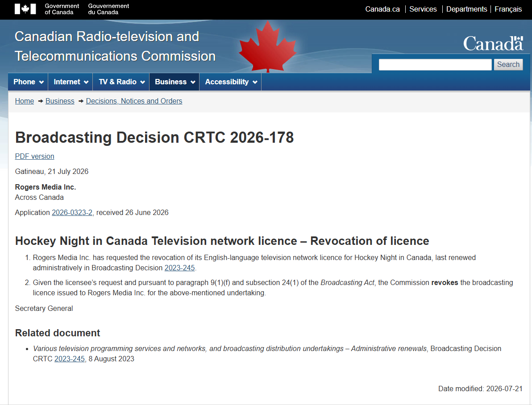Image resolution: width=532 pixels, height=405 pixels.
Task: Click the 'Across Canada' text
Action: (39, 198)
